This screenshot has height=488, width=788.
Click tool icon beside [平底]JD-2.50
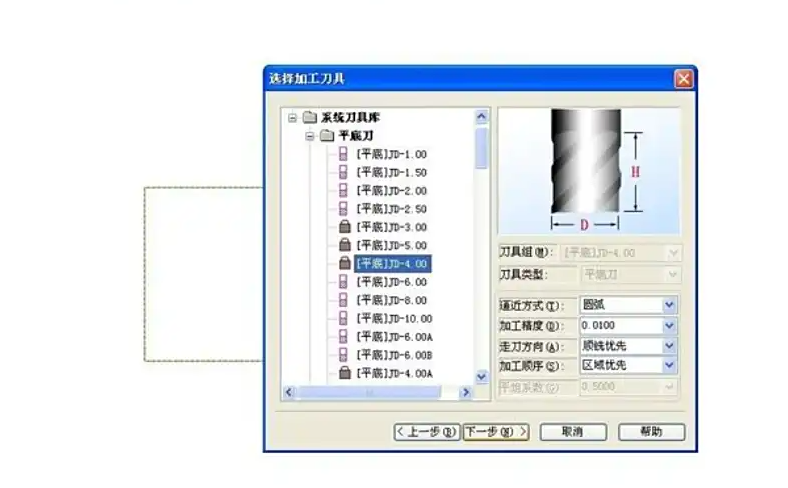343,209
